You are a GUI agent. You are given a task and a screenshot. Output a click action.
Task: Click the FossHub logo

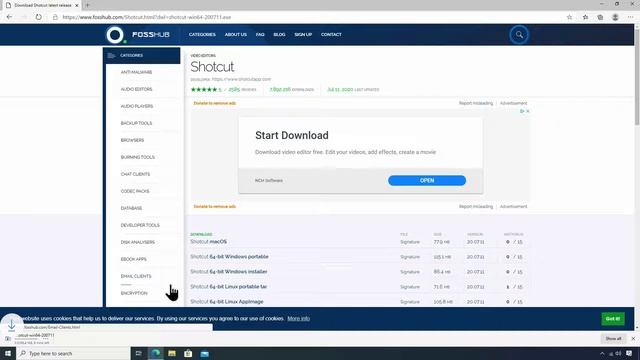[x=138, y=35]
